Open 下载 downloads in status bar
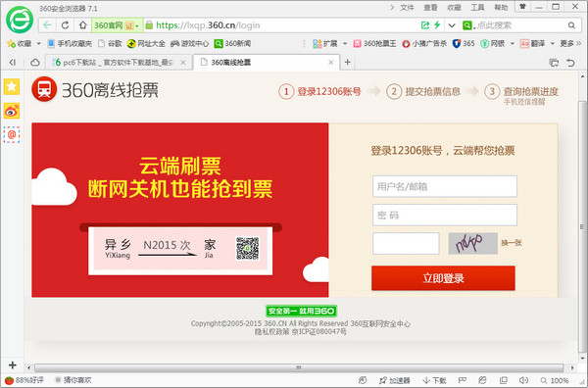 434,380
